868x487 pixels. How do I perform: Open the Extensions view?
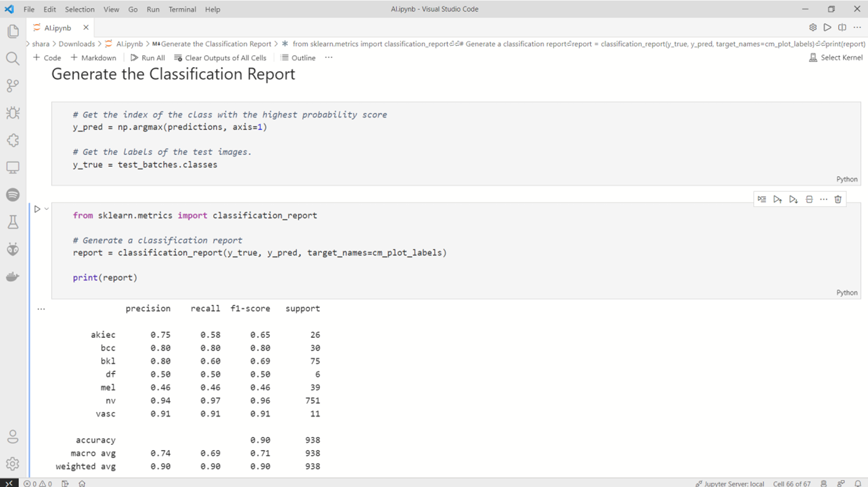point(13,140)
